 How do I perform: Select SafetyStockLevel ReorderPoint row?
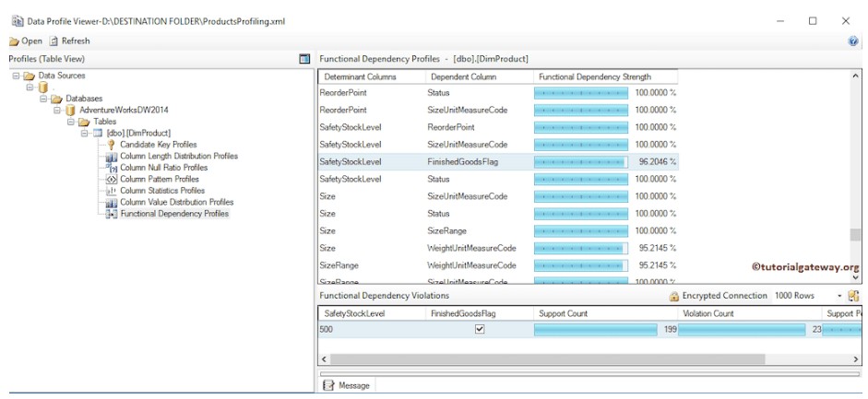(x=498, y=127)
